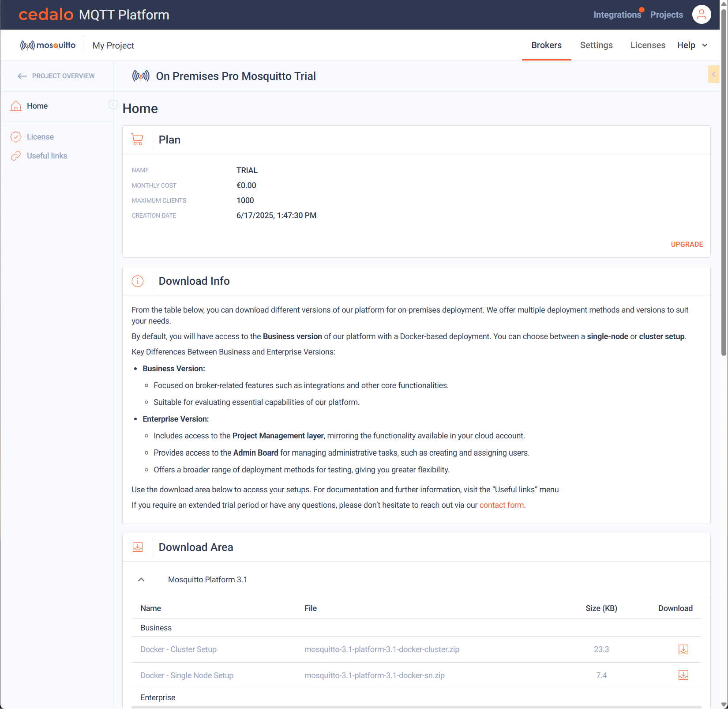This screenshot has height=709, width=728.
Task: Click the Name column header
Action: [x=150, y=608]
